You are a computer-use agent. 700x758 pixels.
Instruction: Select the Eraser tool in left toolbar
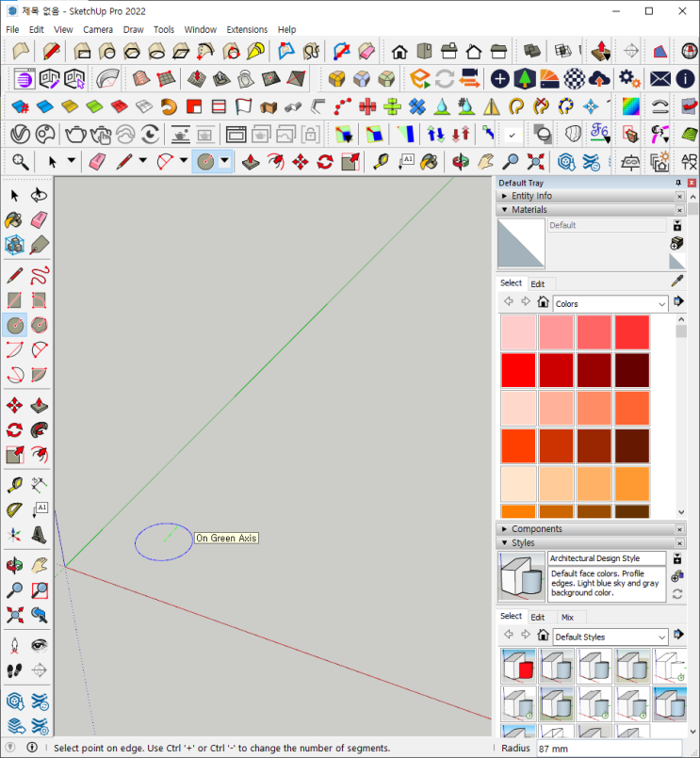40,220
